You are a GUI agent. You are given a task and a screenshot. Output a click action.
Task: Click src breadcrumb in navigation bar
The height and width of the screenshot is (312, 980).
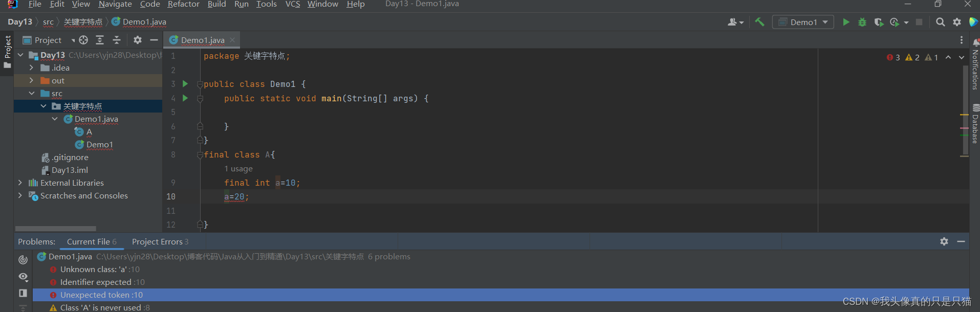48,22
